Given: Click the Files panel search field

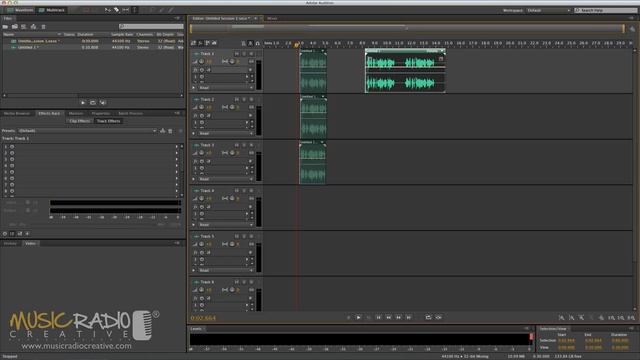Looking at the screenshot, I should click(x=151, y=27).
